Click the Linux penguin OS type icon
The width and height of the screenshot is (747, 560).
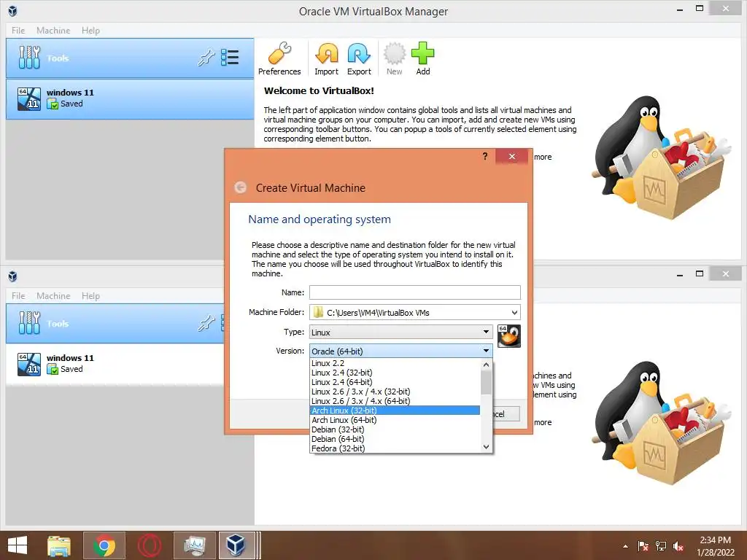[x=508, y=336]
